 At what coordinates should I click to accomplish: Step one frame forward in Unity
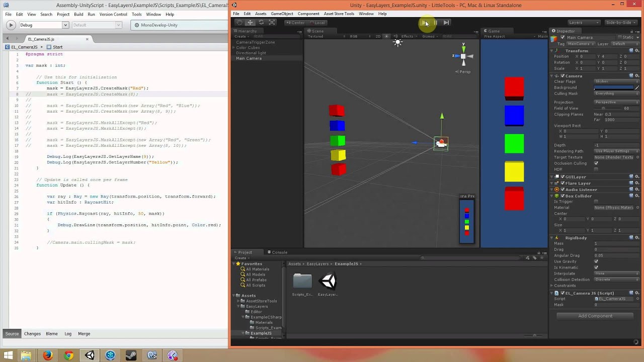(x=446, y=22)
